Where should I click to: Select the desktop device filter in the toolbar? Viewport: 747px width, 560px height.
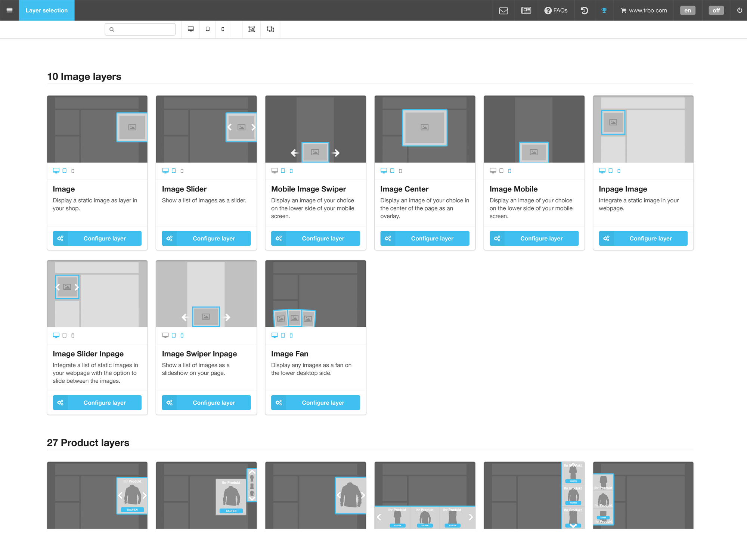191,29
